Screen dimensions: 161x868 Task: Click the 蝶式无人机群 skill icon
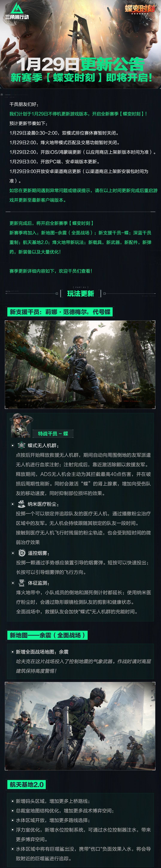click(22, 445)
